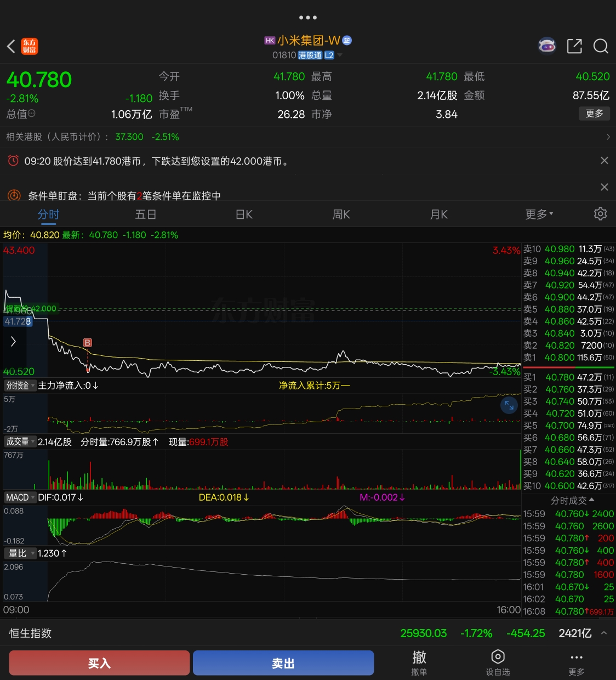616x680 pixels.
Task: Select the 买1 40.780 order row
Action: 569,377
